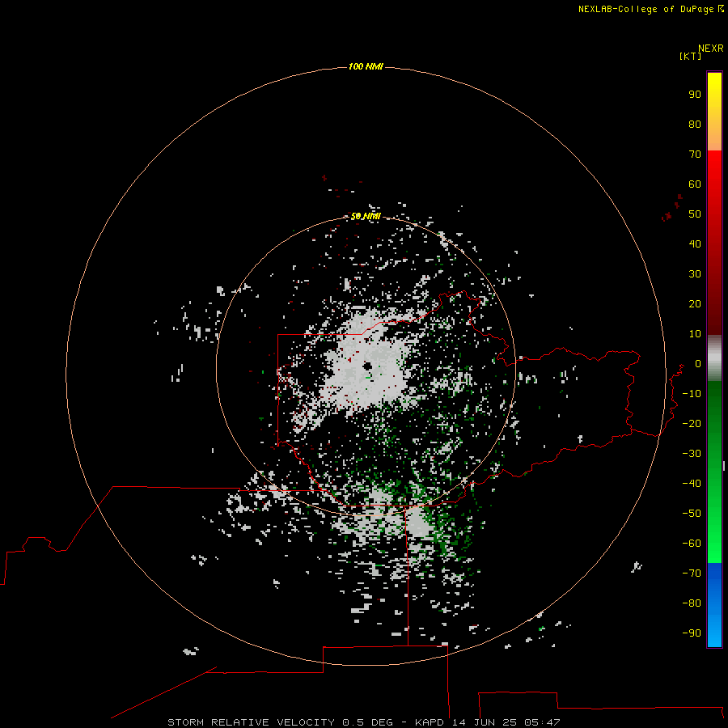Screen dimensions: 728x728
Task: Click the -20 value on the velocity scale
Action: [x=692, y=424]
